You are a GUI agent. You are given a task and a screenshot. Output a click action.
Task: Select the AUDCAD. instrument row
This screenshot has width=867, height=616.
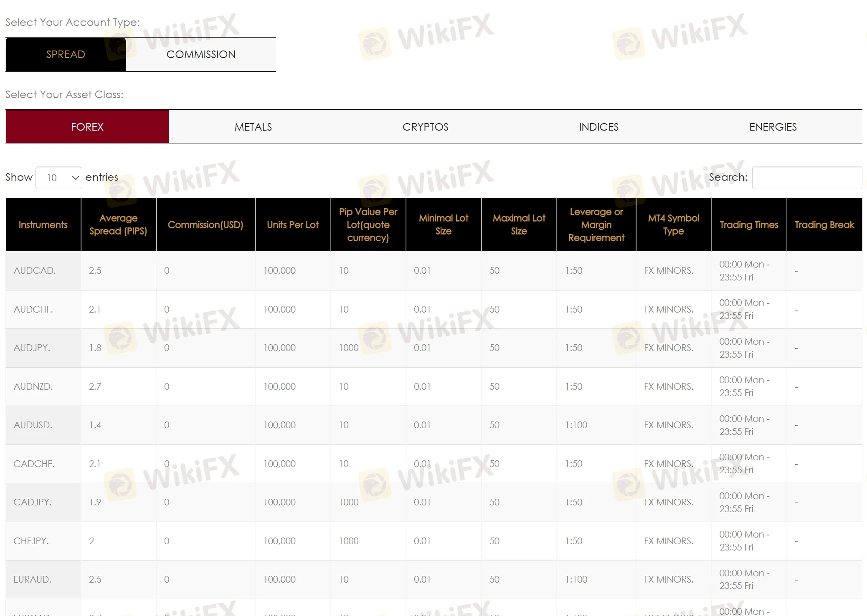click(35, 270)
